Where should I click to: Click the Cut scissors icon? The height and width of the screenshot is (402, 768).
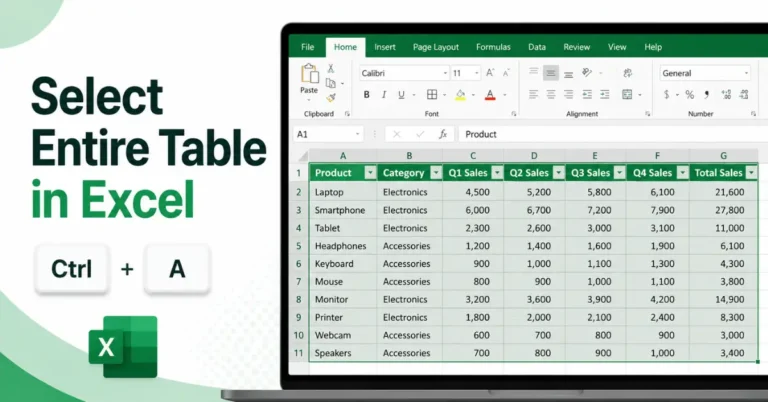331,69
